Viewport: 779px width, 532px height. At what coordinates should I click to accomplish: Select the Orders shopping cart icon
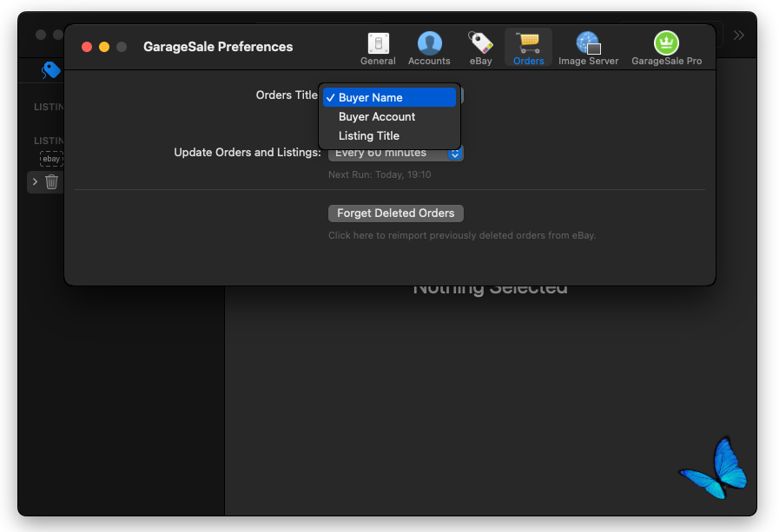tap(528, 49)
